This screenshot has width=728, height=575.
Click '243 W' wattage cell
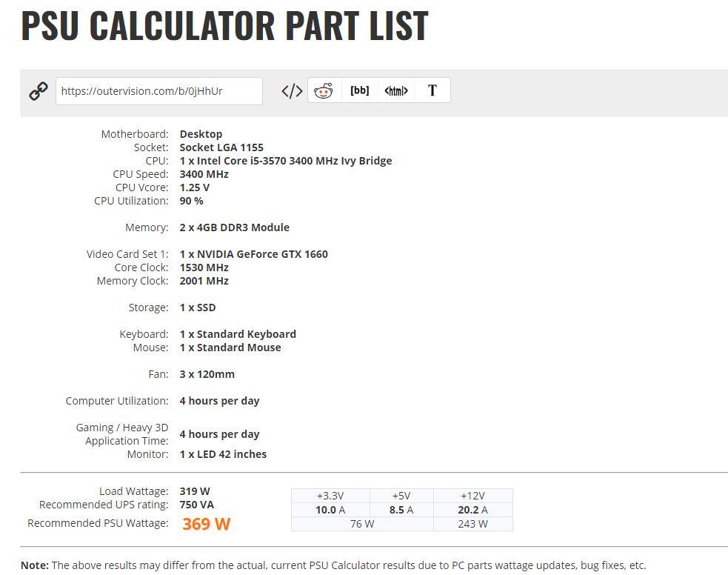[x=473, y=524]
